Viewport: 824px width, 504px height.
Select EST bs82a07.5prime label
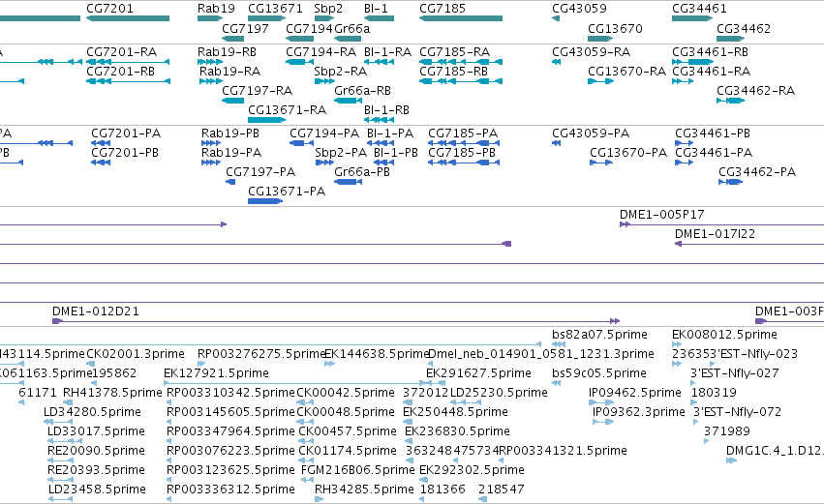point(599,335)
